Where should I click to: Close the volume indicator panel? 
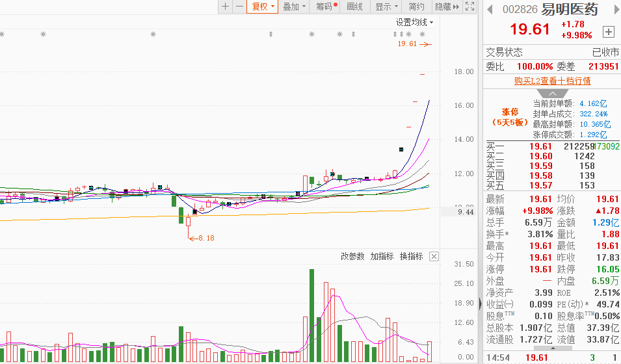click(x=434, y=257)
